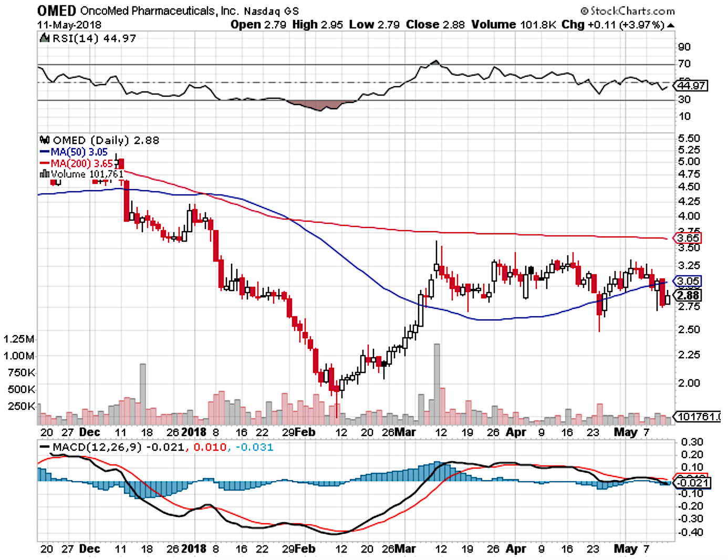Click the 4.50 price axis label
This screenshot has height=560, width=728.
tap(689, 186)
